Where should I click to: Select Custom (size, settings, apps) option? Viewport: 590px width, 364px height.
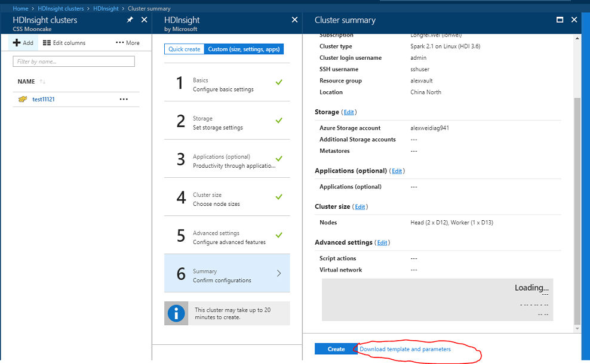point(243,49)
